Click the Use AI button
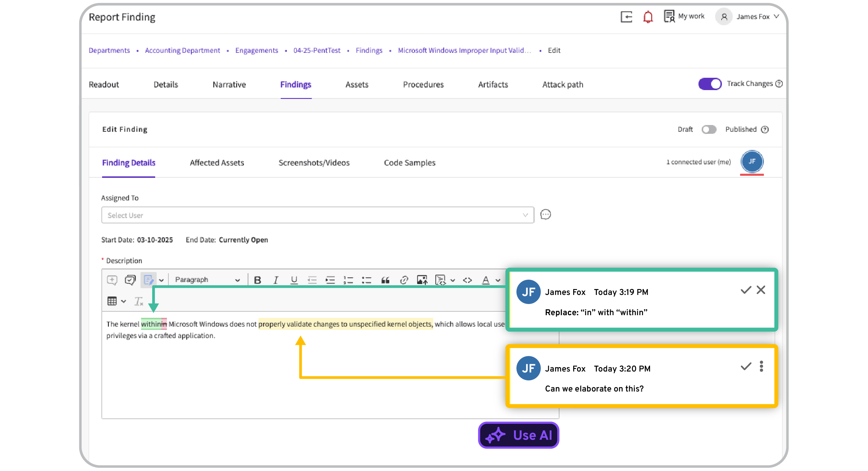The image size is (868, 471). pyautogui.click(x=518, y=435)
